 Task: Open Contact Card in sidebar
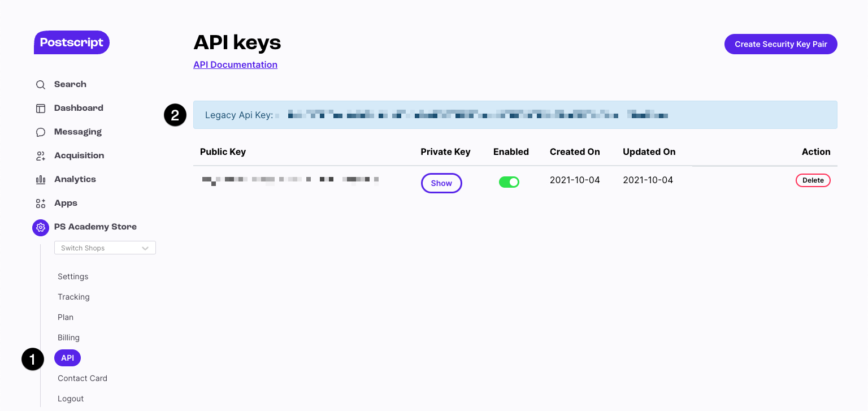pos(83,378)
